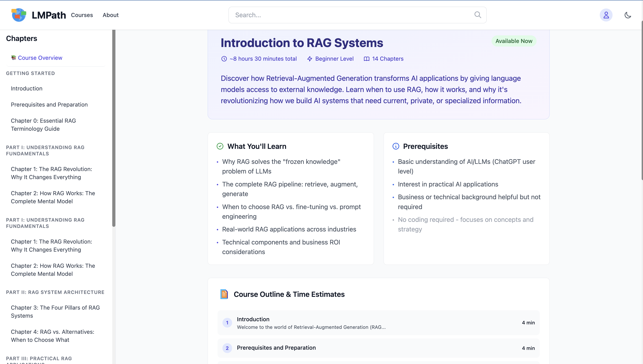Viewport: 643px width, 364px height.
Task: Click the '4 min' estimate on Introduction row
Action: tap(528, 323)
